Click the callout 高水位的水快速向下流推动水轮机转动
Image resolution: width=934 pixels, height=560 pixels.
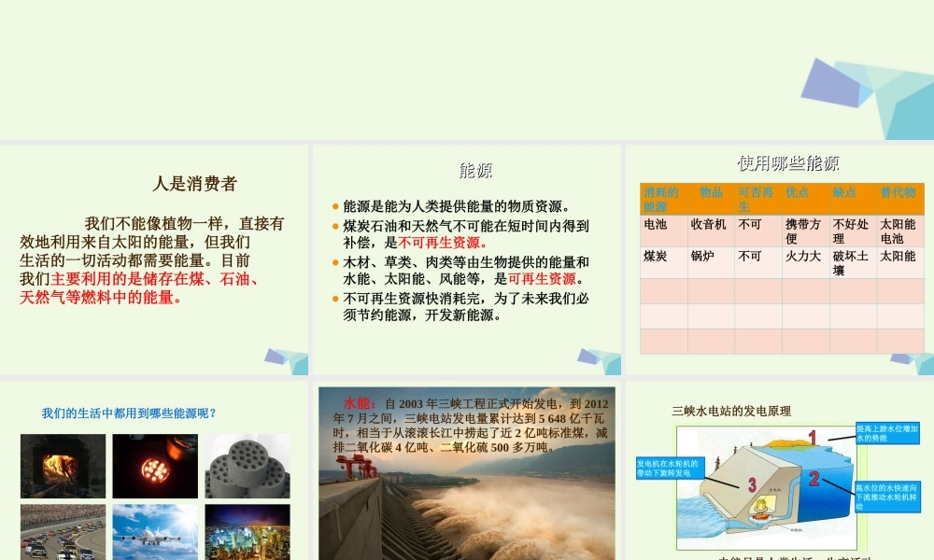[x=886, y=497]
